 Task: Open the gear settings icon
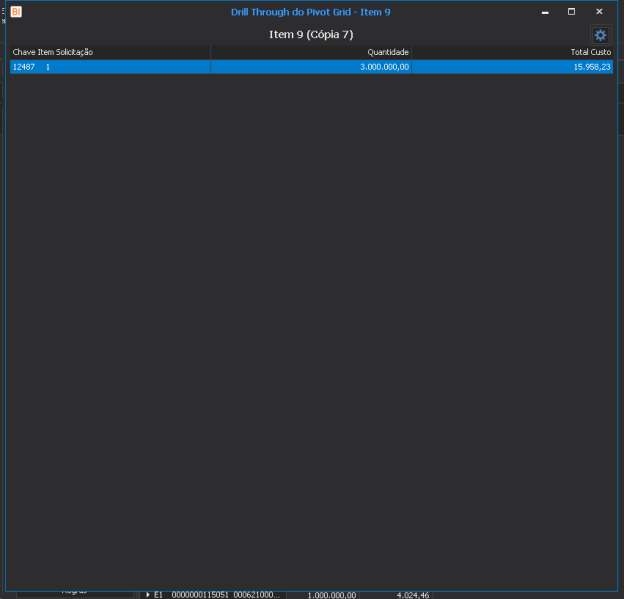coord(600,35)
